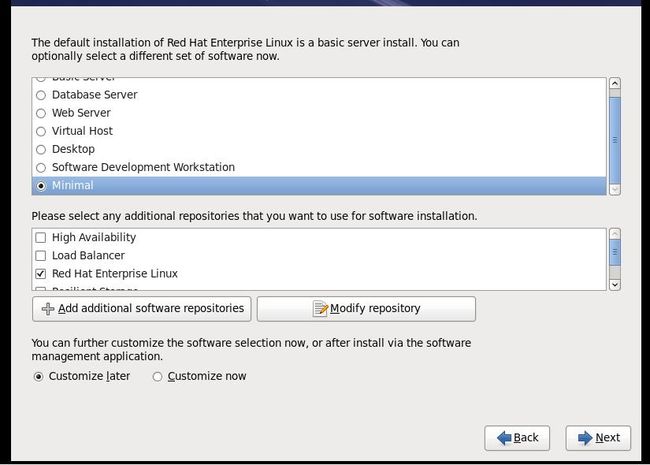
Task: Click the Virtual Host text label
Action: click(82, 131)
